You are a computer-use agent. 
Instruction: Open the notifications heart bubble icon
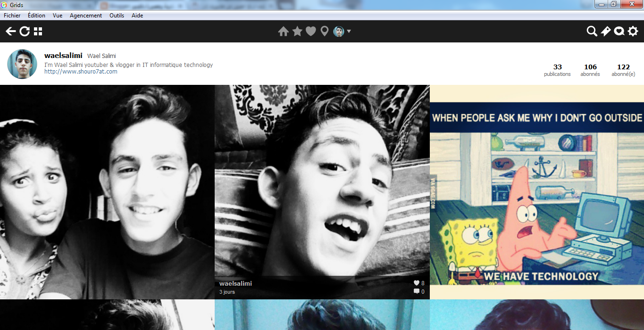click(619, 32)
